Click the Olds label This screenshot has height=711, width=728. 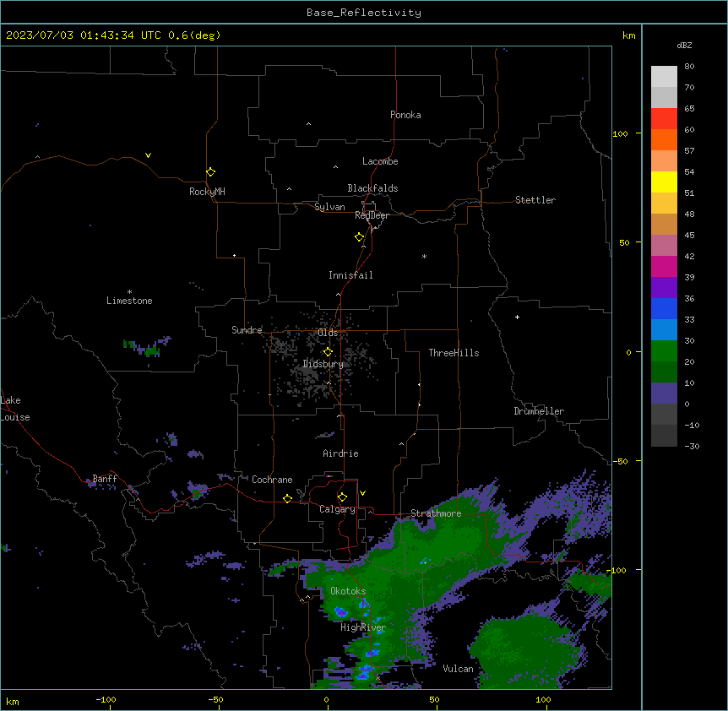(x=328, y=333)
